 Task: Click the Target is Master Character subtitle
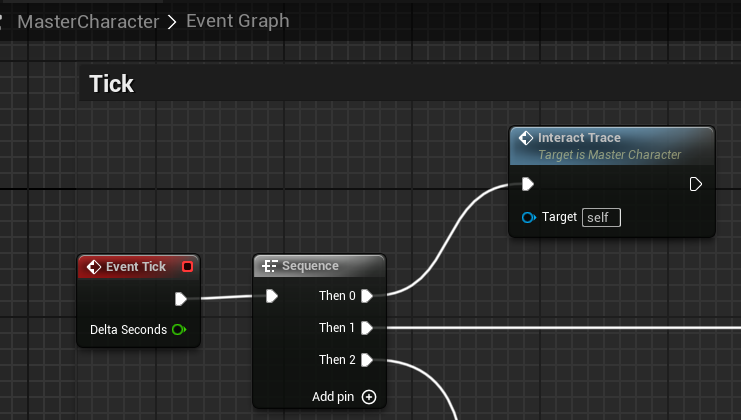610,154
